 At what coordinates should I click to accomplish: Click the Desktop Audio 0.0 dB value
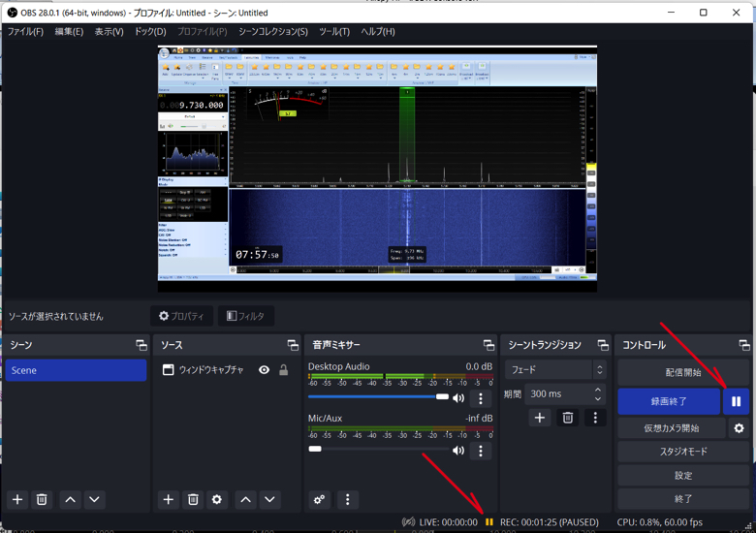tap(479, 366)
